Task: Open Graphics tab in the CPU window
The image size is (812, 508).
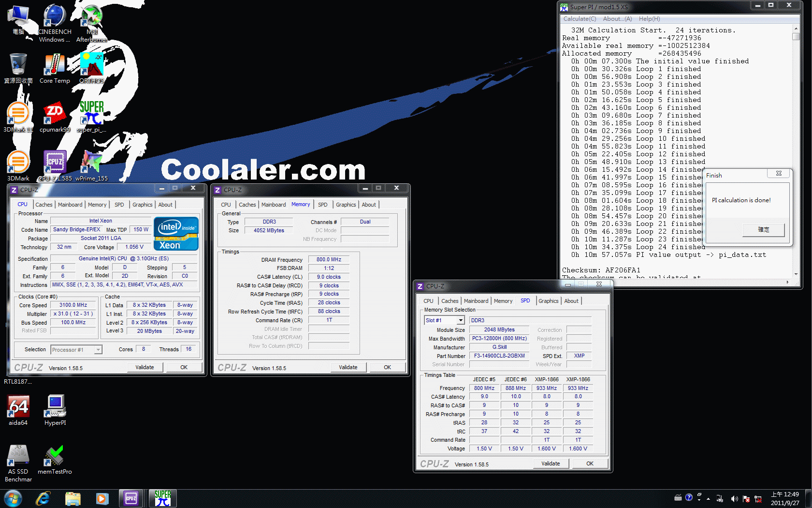Action: coord(142,205)
